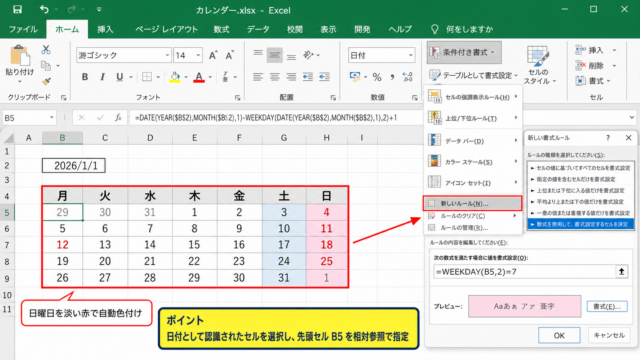Click the accounting number format icon
This screenshot has height=360, width=640.
click(355, 76)
